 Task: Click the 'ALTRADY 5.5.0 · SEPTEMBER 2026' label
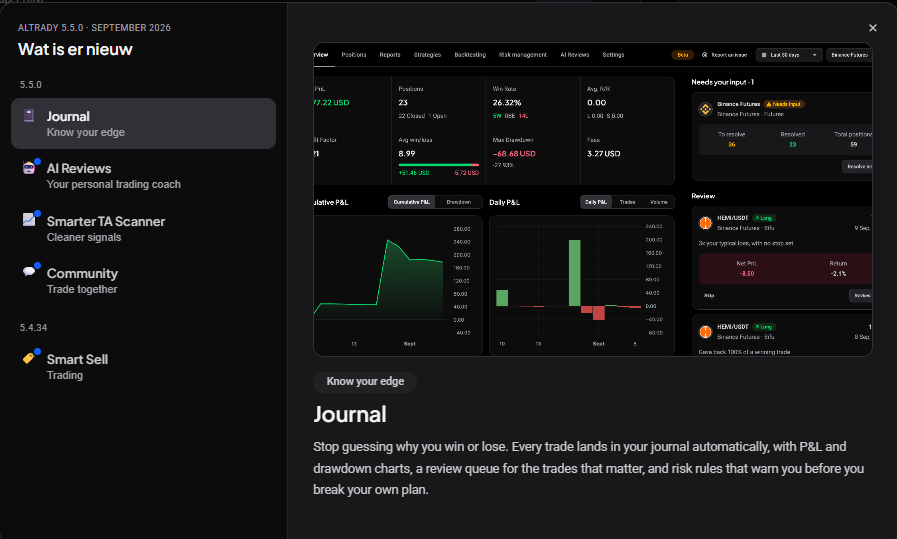tap(94, 27)
